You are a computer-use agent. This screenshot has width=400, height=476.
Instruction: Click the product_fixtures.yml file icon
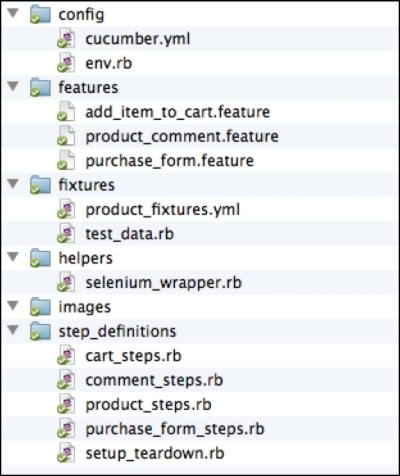(x=66, y=209)
